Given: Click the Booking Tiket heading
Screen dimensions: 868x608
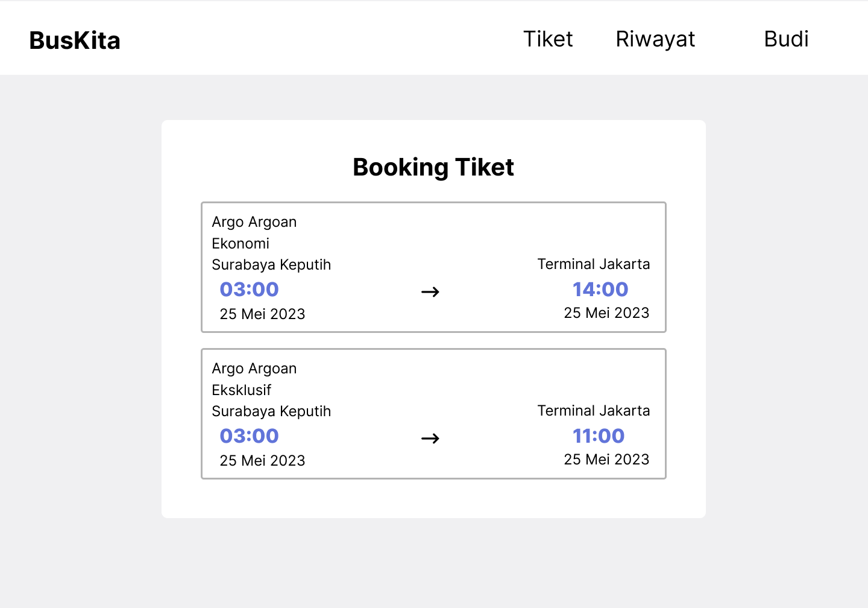Looking at the screenshot, I should point(433,167).
